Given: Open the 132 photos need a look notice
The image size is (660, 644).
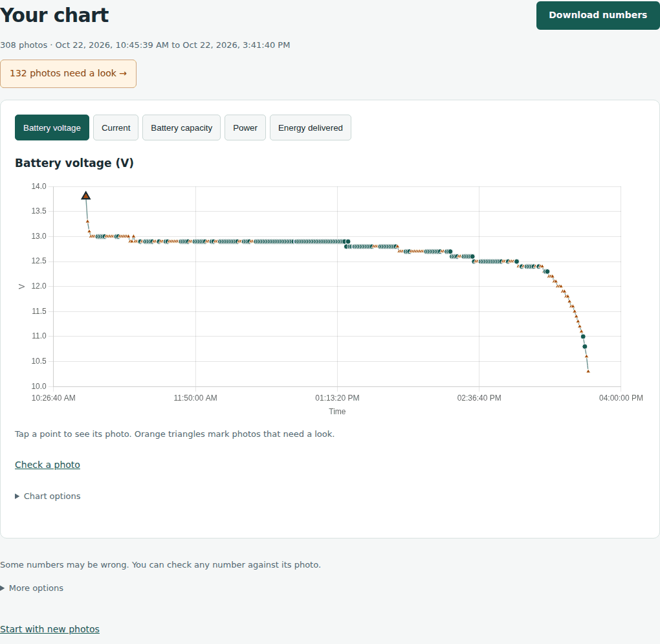Looking at the screenshot, I should coord(68,74).
